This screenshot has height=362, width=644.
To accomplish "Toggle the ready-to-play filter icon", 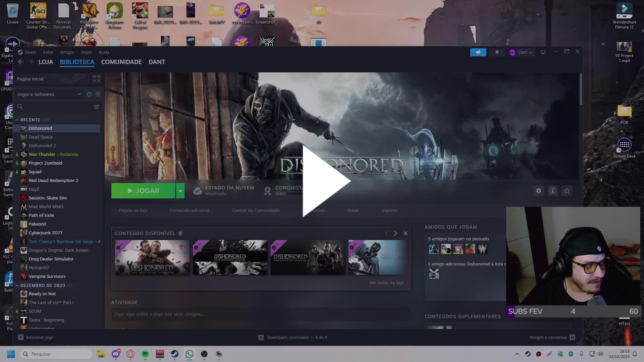I will point(98,94).
